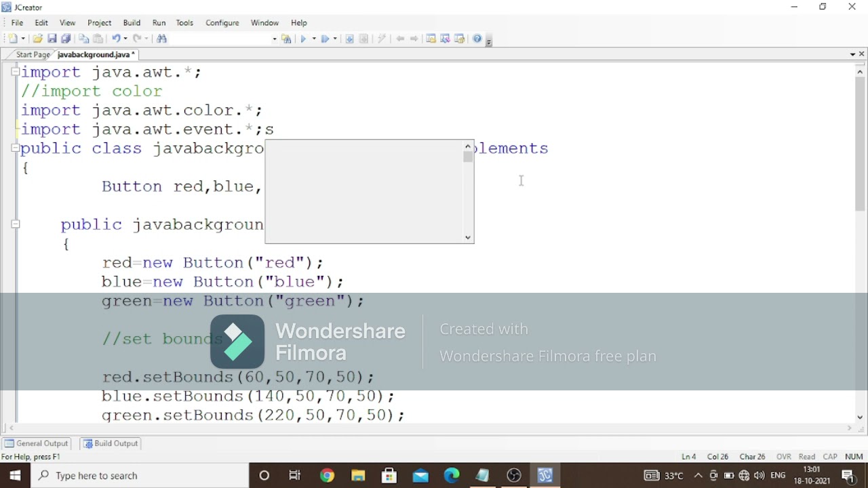Click the editor scroll down arrow
Screen dimensions: 868x488
[x=861, y=418]
